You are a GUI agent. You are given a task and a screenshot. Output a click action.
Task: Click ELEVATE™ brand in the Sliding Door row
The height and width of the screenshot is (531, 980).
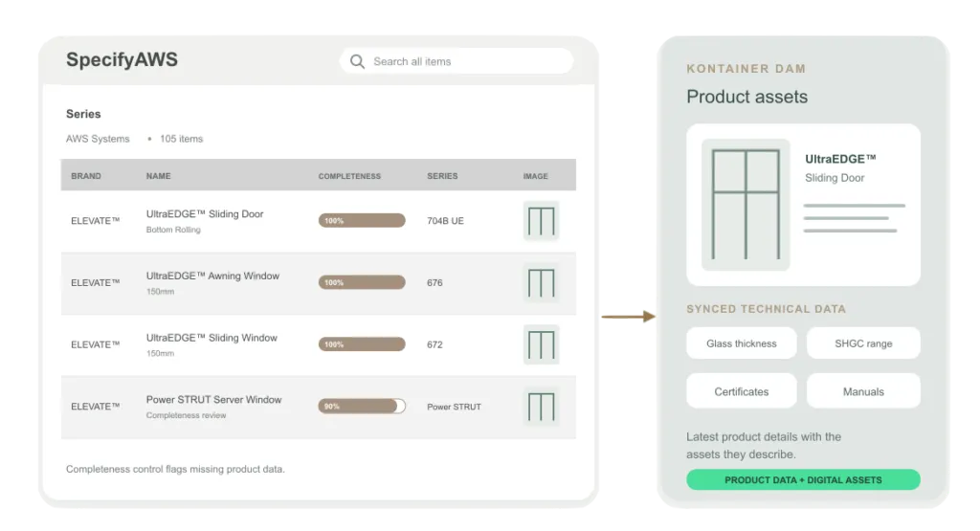95,220
